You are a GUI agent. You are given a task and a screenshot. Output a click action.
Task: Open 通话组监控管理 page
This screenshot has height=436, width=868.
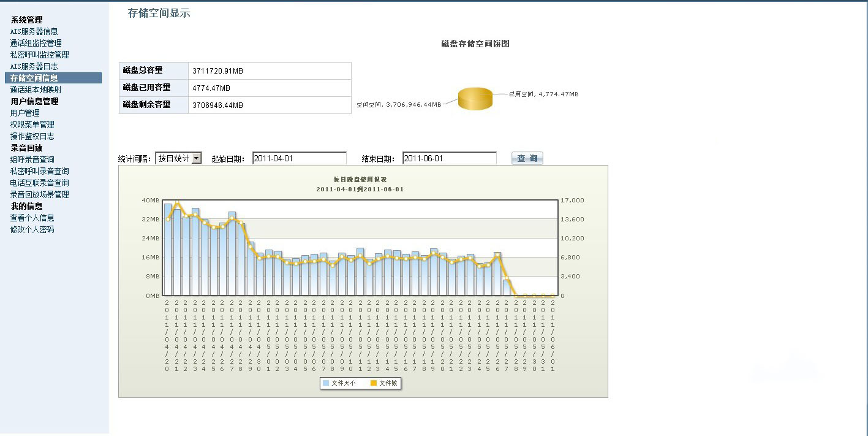[x=36, y=43]
